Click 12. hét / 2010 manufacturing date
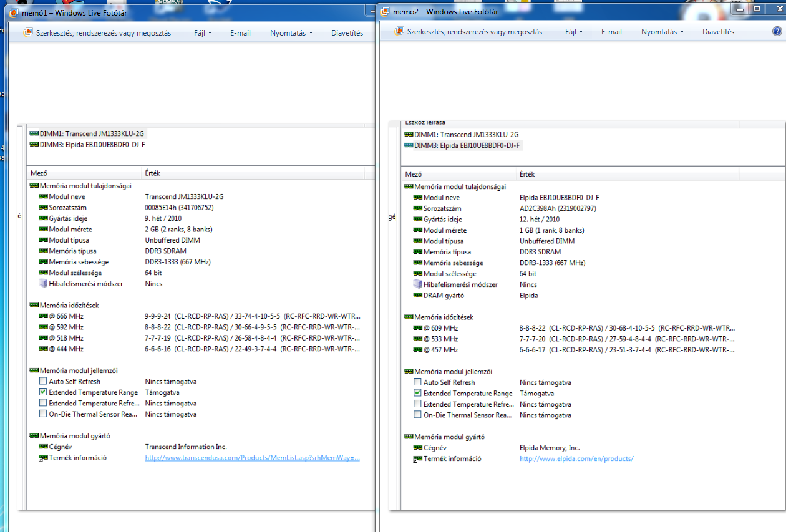The height and width of the screenshot is (532, 786). click(540, 220)
